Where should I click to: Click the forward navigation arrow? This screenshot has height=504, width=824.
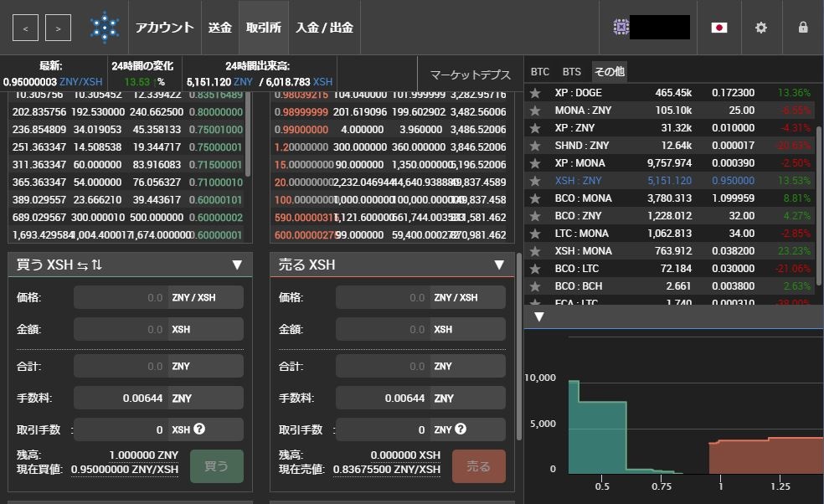click(56, 28)
